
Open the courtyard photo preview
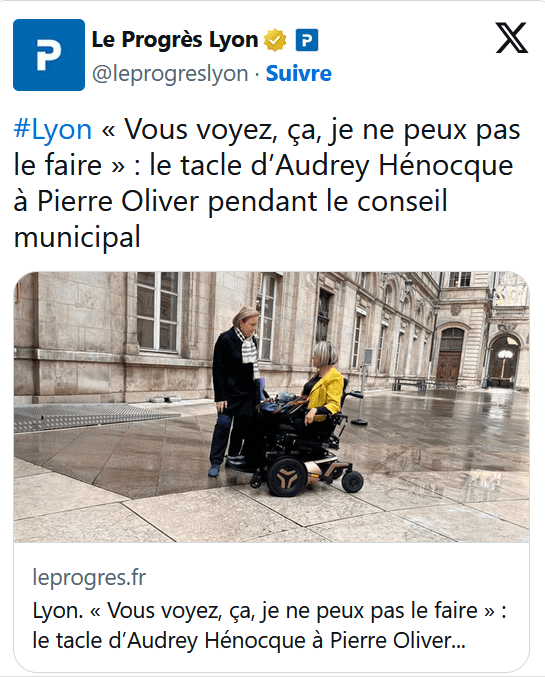point(271,407)
